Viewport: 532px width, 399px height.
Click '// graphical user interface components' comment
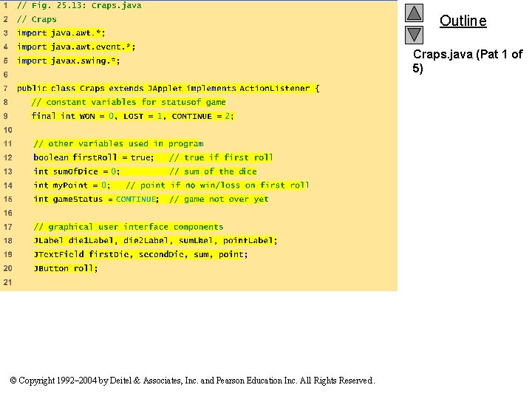click(x=129, y=227)
